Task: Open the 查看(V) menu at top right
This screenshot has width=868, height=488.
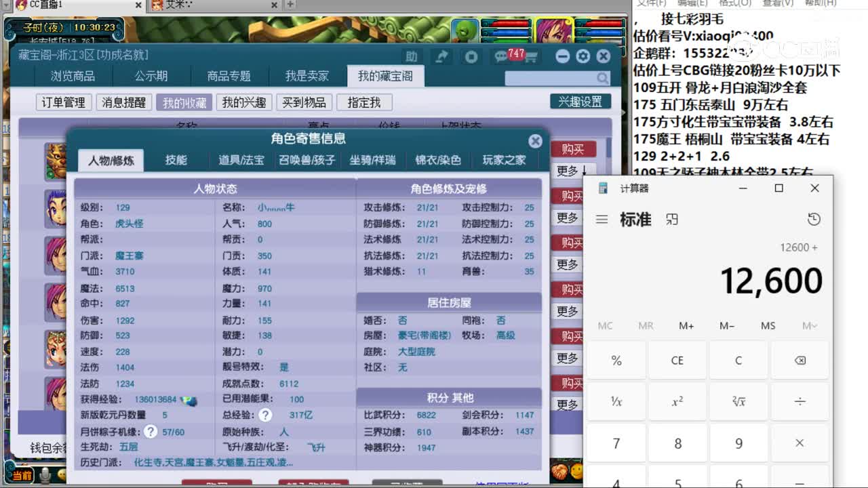Action: coord(777,4)
